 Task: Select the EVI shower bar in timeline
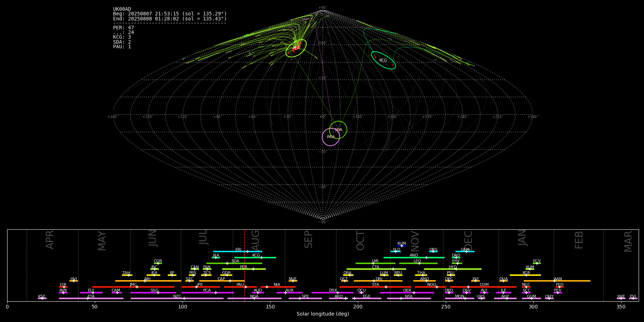point(633,298)
